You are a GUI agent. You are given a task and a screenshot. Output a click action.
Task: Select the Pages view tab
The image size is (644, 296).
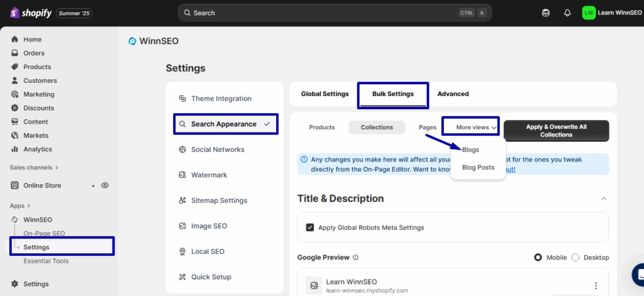click(x=428, y=128)
